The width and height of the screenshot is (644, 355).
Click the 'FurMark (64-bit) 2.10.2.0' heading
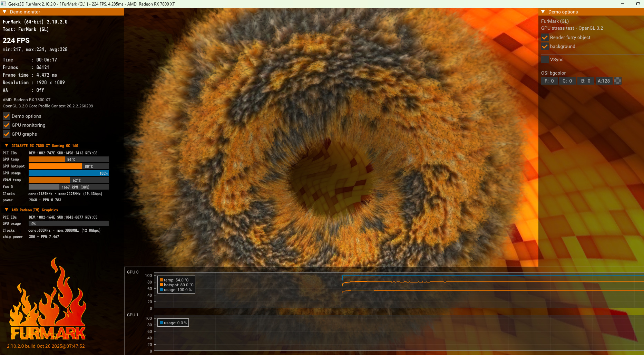click(35, 22)
